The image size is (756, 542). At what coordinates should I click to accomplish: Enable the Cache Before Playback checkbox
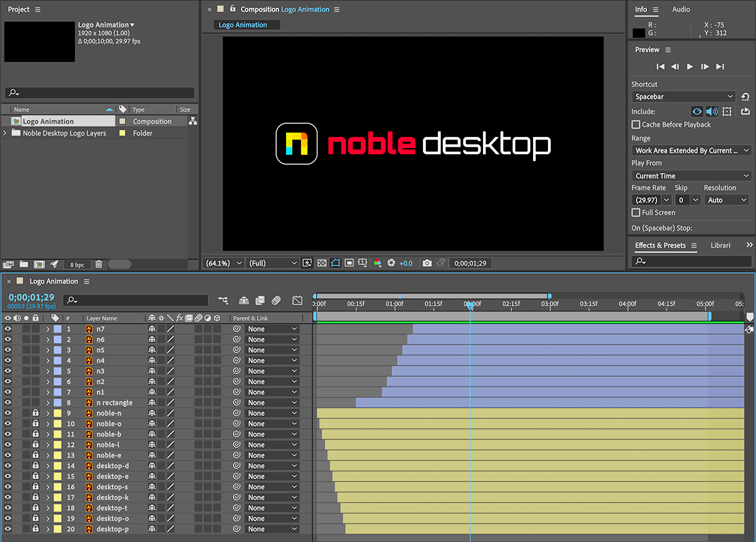click(x=635, y=124)
